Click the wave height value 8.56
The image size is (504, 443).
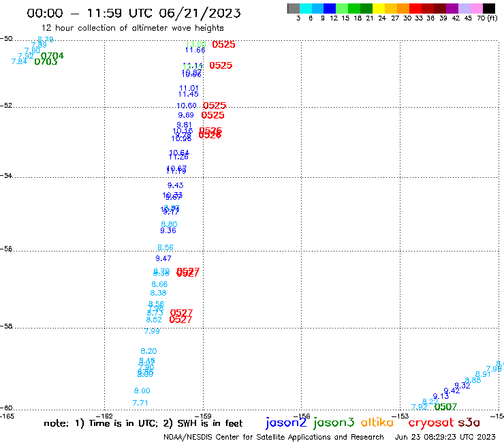pyautogui.click(x=166, y=247)
